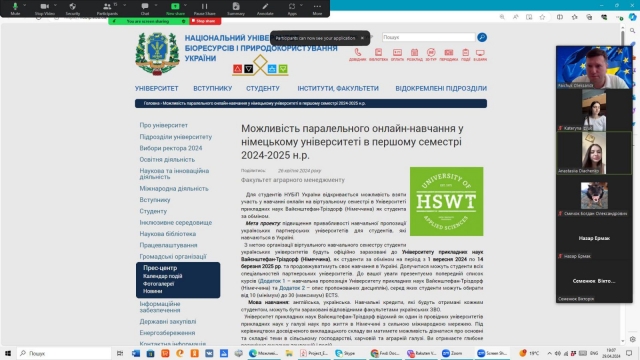Open the ВСТУПНИКУ main menu item
This screenshot has height=360, width=640.
[x=213, y=88]
